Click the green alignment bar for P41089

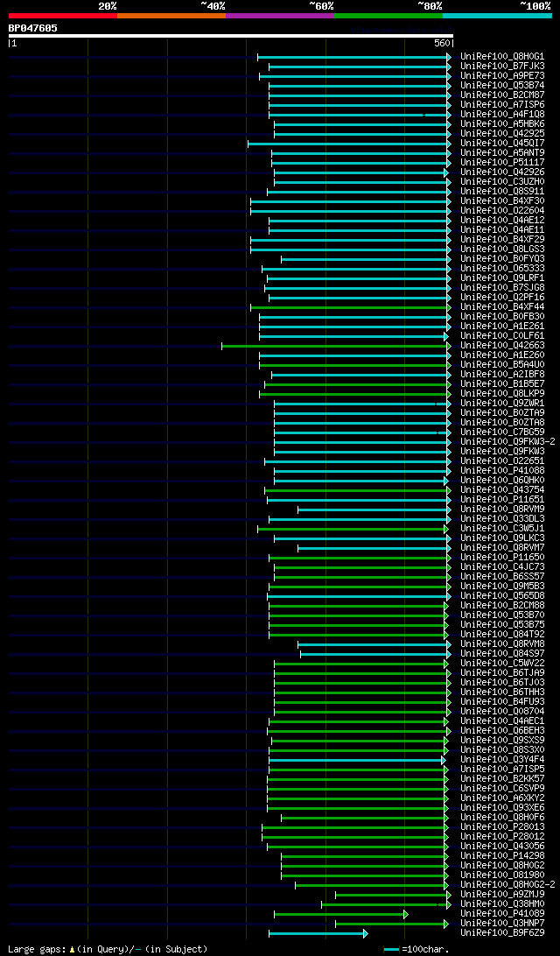[x=341, y=915]
